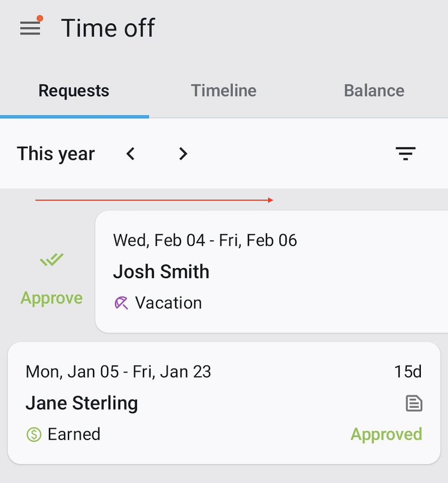This screenshot has height=483, width=448.
Task: Click the green Earned dollar icon
Action: click(34, 435)
